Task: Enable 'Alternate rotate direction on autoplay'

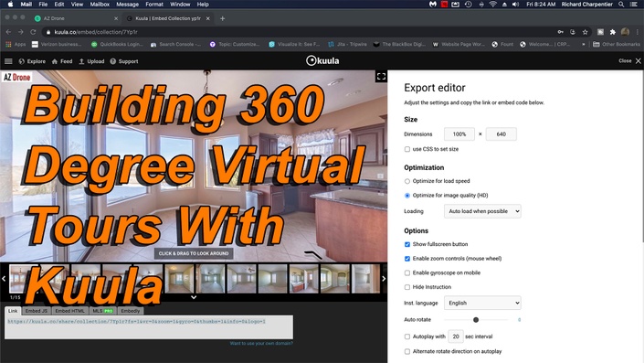Action: click(x=407, y=351)
